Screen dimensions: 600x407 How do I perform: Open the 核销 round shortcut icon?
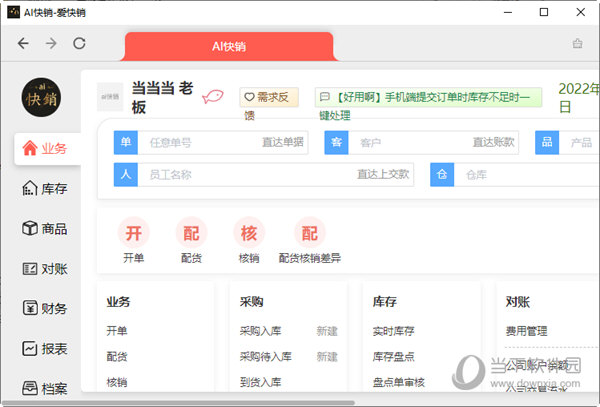[x=249, y=233]
